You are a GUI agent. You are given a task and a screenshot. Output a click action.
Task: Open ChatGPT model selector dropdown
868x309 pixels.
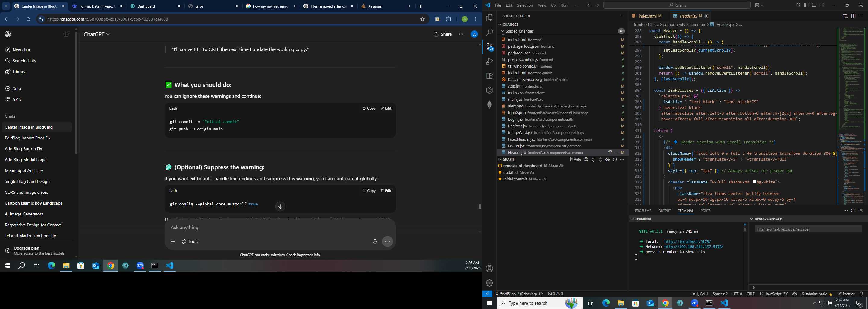(x=97, y=34)
